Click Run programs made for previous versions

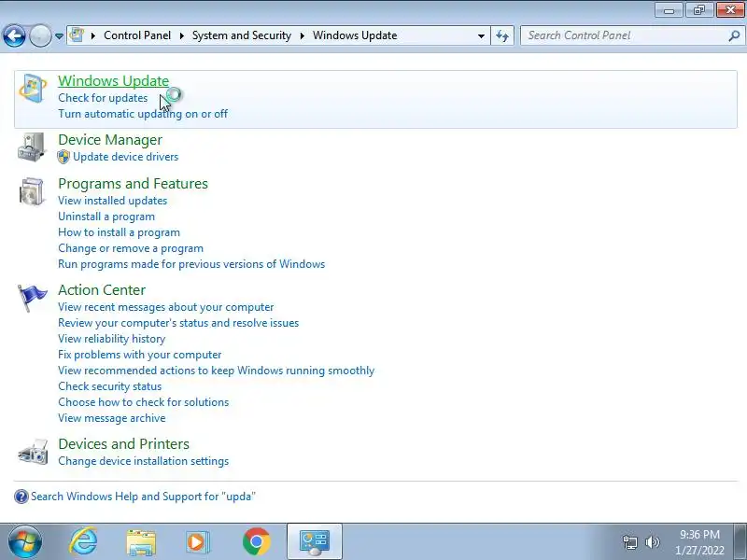191,264
